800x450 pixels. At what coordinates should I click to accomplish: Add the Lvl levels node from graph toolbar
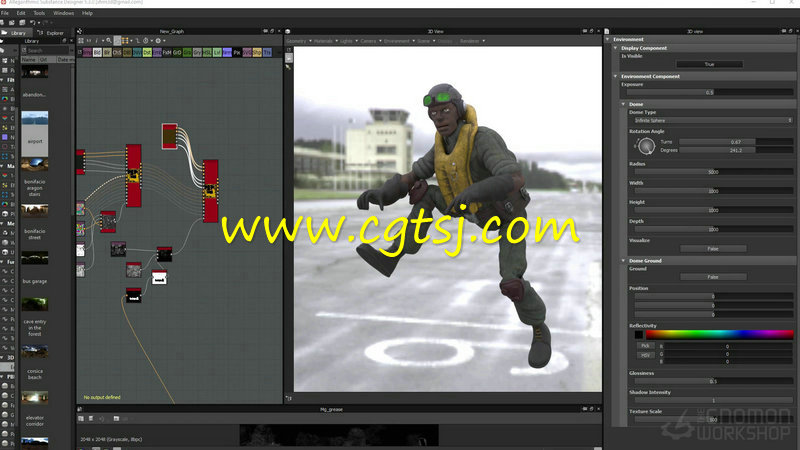(217, 53)
